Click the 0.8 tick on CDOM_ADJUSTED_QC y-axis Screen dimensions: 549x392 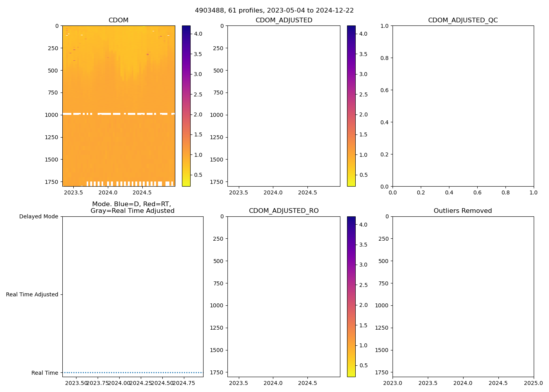(x=384, y=58)
